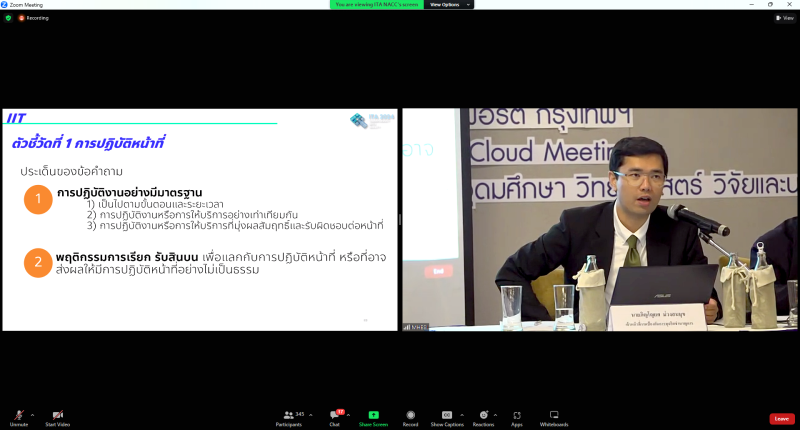Image resolution: width=800 pixels, height=430 pixels.
Task: Unmute the microphone
Action: [x=18, y=418]
